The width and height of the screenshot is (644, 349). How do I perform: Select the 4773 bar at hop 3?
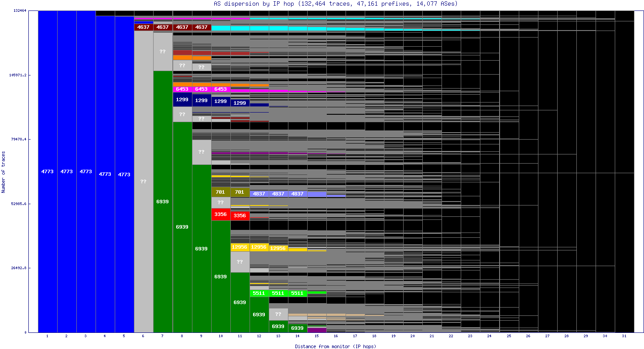coord(86,171)
